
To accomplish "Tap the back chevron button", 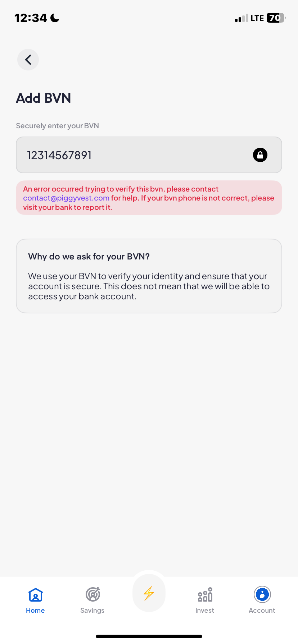I will click(x=28, y=60).
